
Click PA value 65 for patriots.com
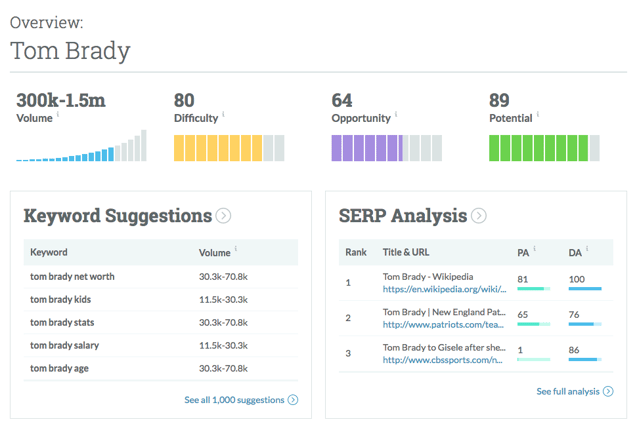coord(522,315)
